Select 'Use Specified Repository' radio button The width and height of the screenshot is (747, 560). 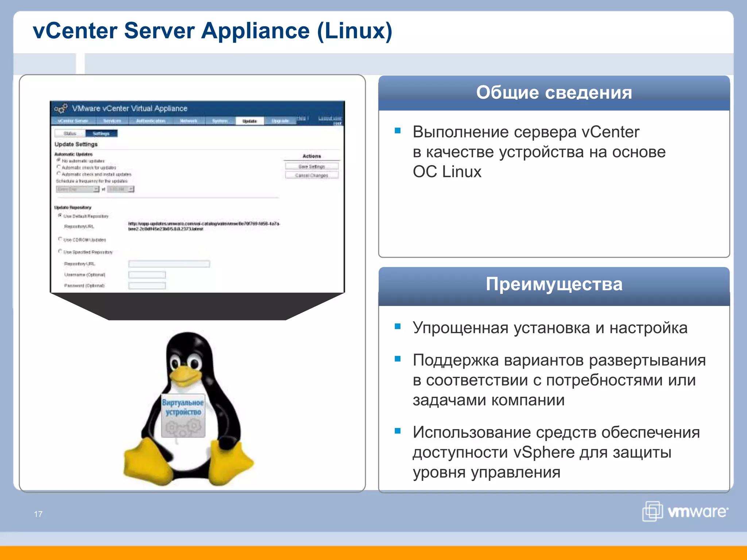point(60,251)
